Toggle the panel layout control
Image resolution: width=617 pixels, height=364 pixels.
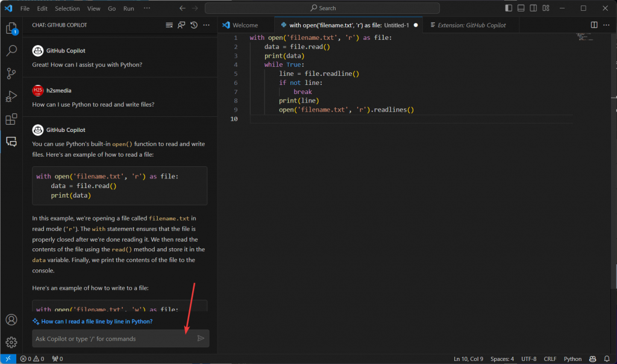[x=521, y=8]
